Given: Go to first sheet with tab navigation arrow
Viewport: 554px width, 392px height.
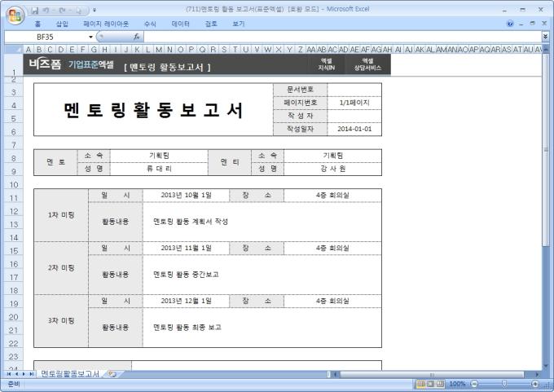Looking at the screenshot, I should coord(9,374).
